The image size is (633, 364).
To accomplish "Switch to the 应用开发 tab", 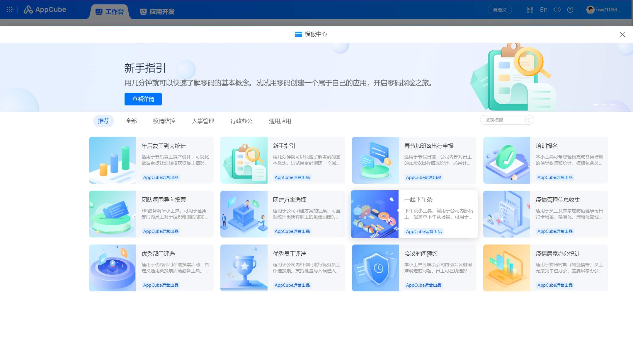I will coord(157,12).
